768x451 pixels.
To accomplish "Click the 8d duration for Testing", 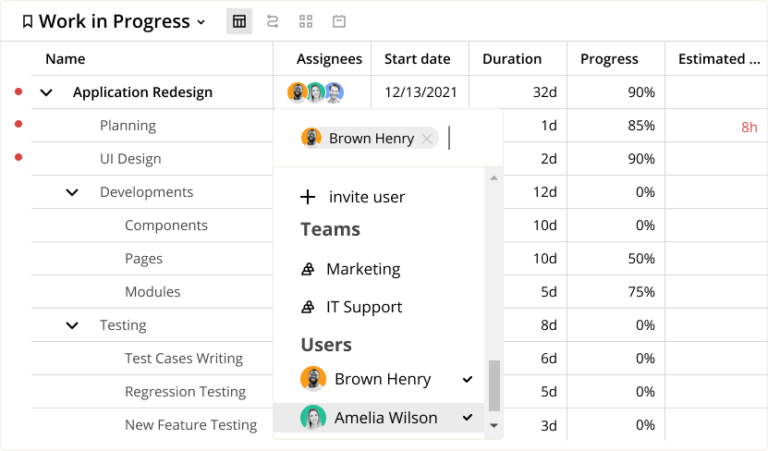I will 549,326.
